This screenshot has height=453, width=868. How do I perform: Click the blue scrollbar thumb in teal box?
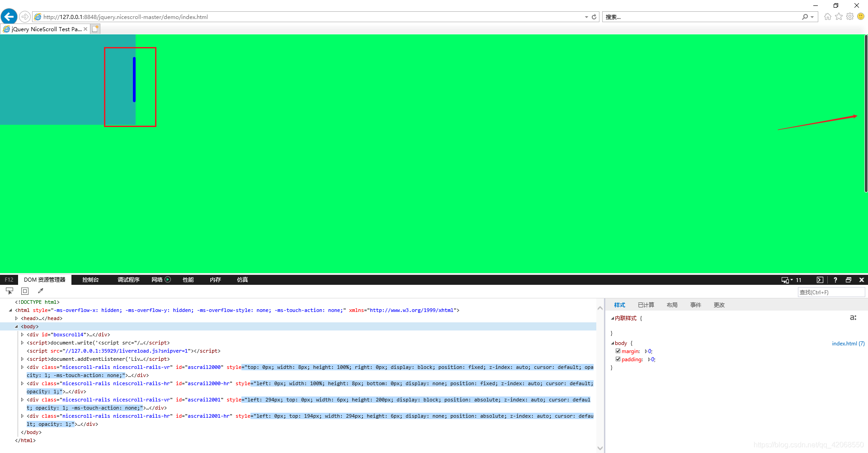134,80
